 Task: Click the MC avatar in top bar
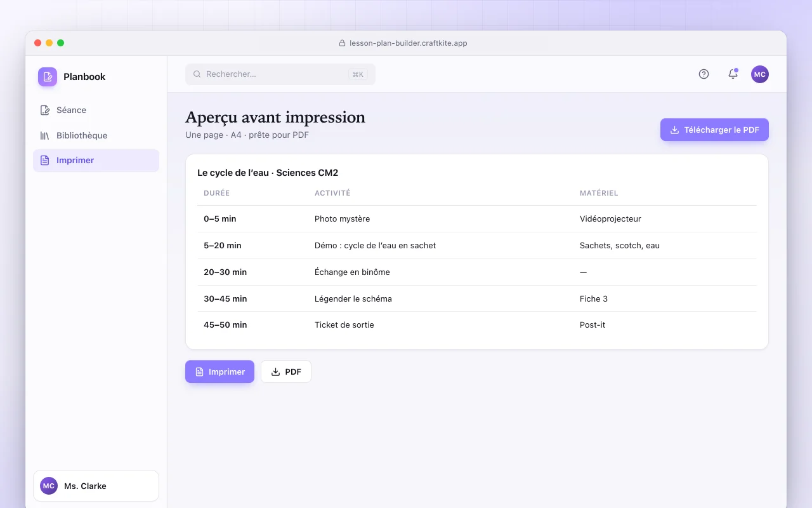point(760,74)
